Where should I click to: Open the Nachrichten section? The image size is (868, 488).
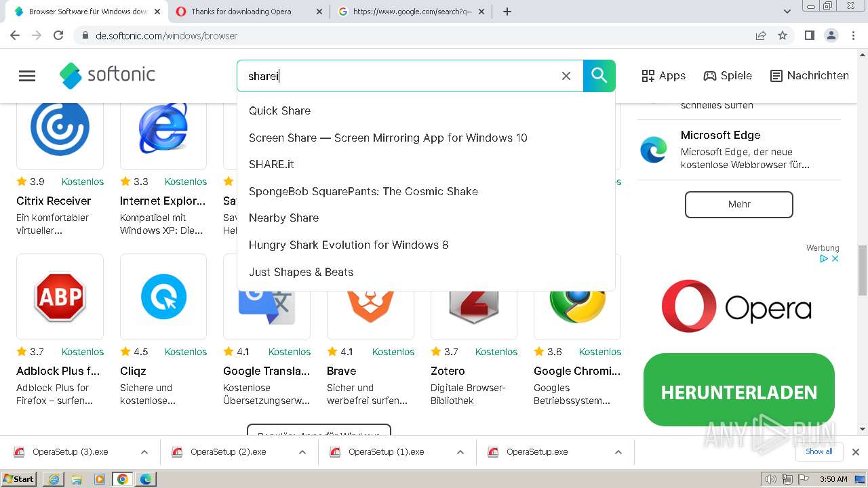coord(810,76)
